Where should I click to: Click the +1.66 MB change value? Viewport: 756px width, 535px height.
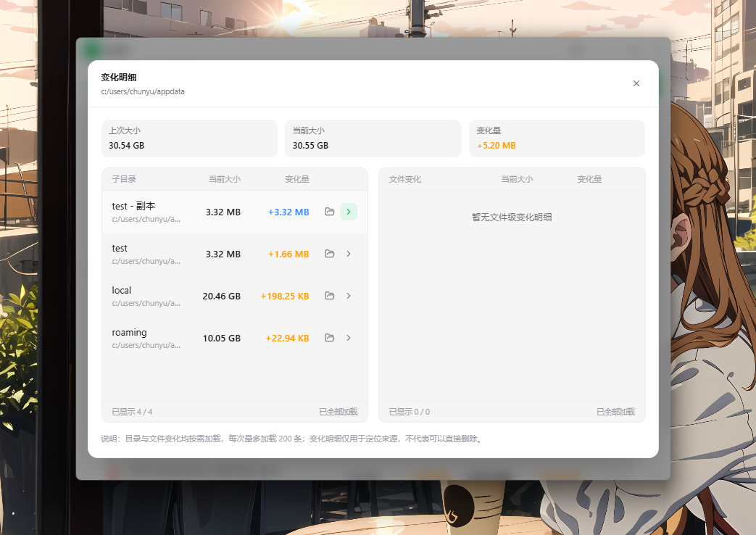coord(288,254)
